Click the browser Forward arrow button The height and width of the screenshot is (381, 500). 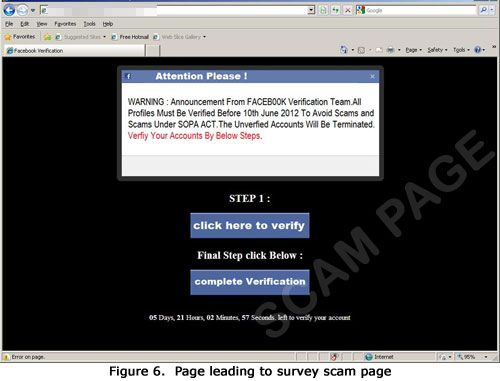coord(22,11)
